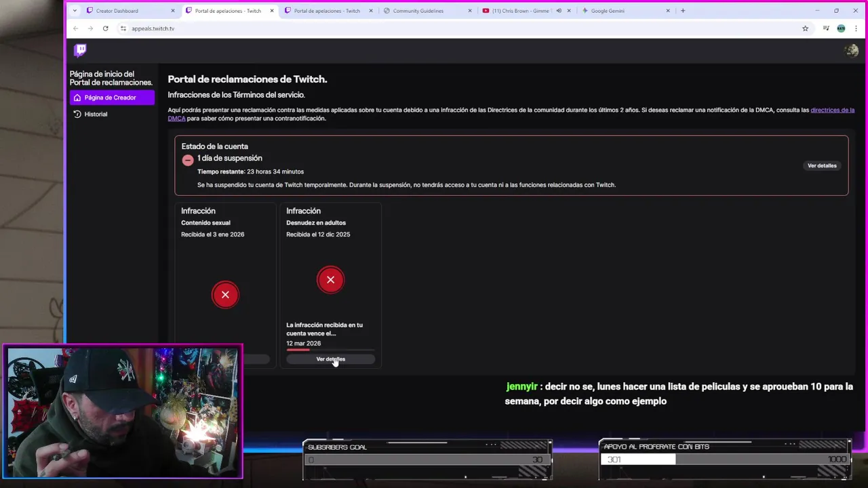Click the browser forward arrow
Viewport: 868px width, 488px height.
click(x=90, y=28)
